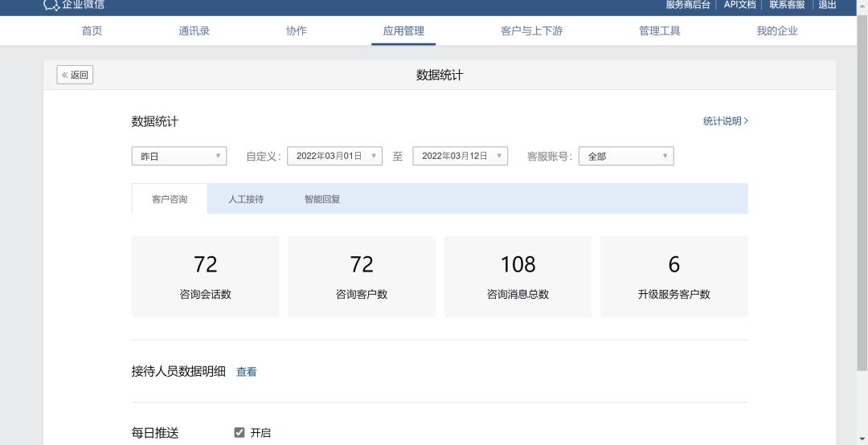This screenshot has width=868, height=445.
Task: Click the 咨询会话数 card showing 72
Action: point(206,277)
